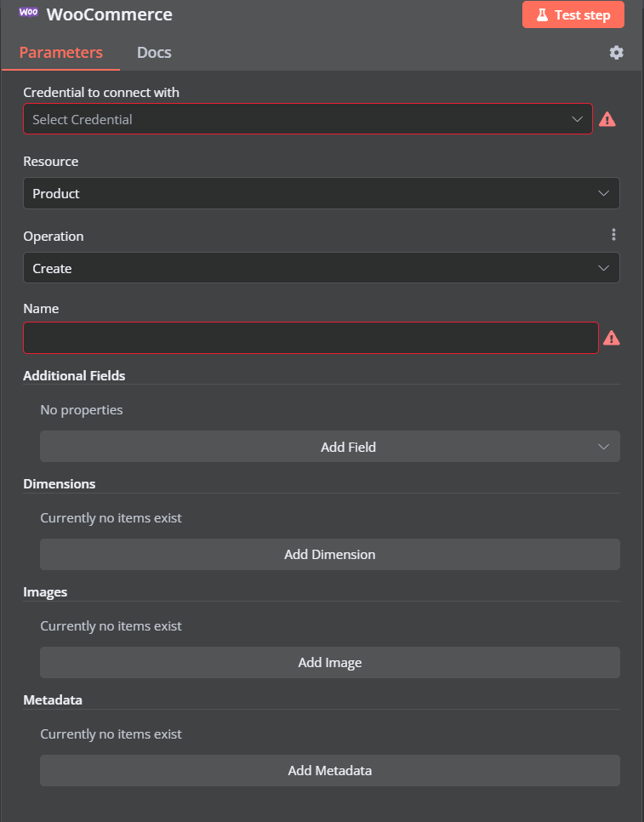The height and width of the screenshot is (822, 644).
Task: Click the Add Image button
Action: tap(330, 663)
